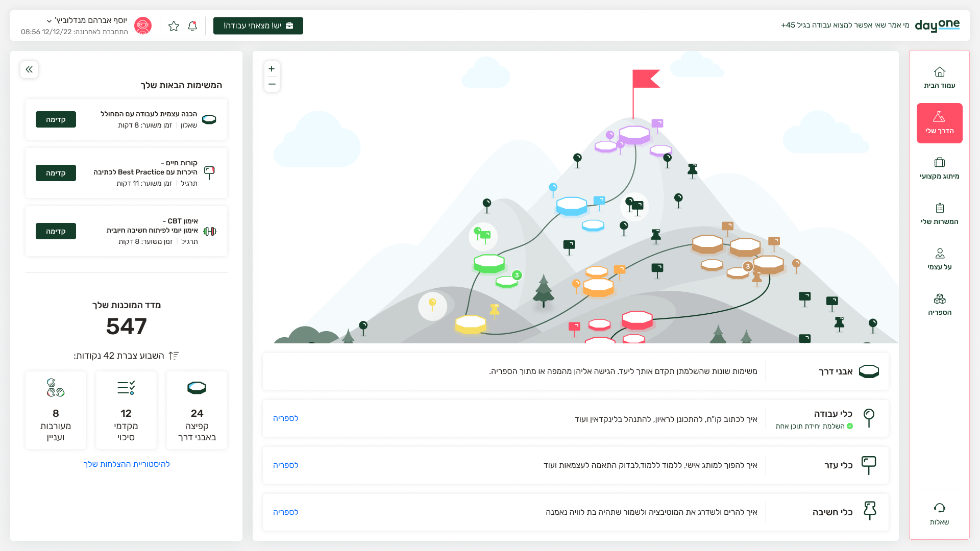Click the brown badge numbered 3
This screenshot has width=980, height=551.
point(748,266)
